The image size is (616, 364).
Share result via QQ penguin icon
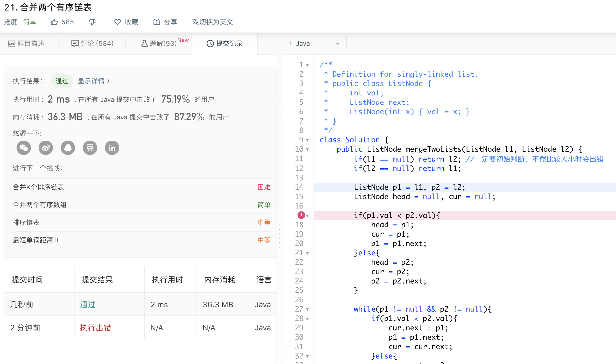click(x=68, y=148)
